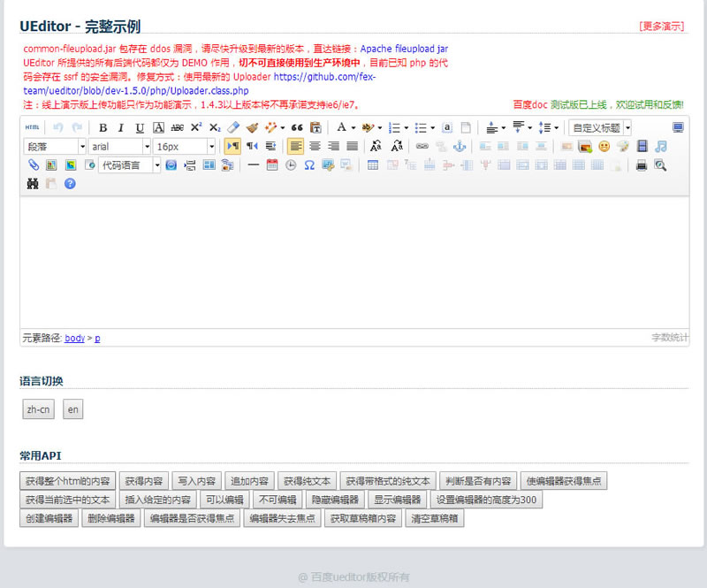The image size is (707, 588).
Task: Toggle right alignment
Action: pyautogui.click(x=334, y=146)
